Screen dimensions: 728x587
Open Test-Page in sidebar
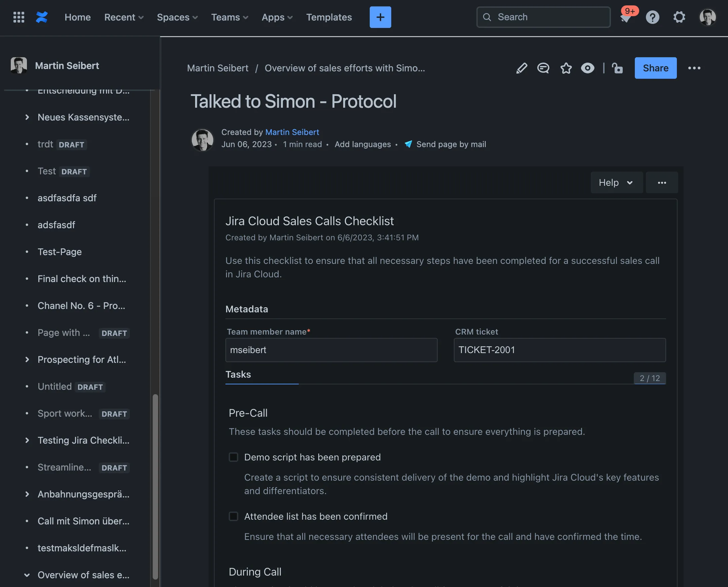(x=60, y=251)
